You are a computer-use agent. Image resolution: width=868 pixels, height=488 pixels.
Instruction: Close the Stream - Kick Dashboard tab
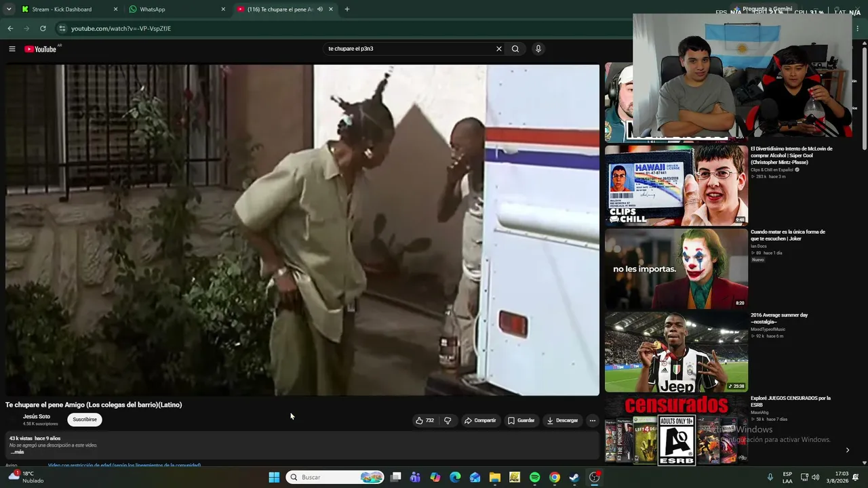[115, 9]
